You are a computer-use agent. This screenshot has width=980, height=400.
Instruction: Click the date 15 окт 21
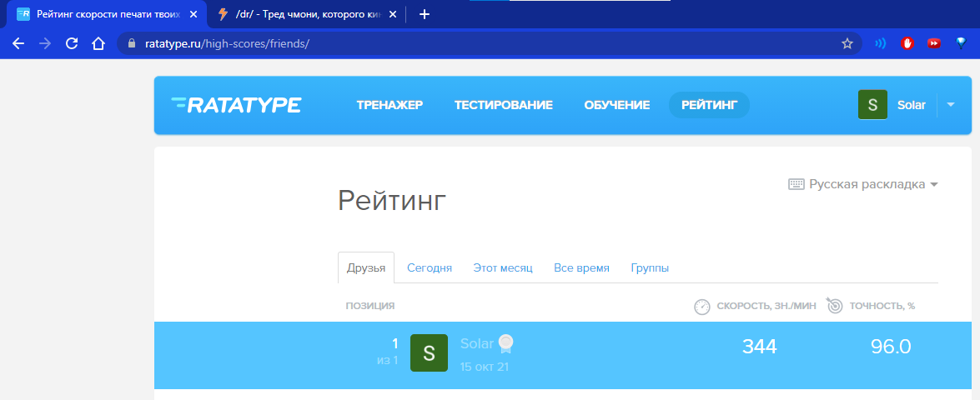pos(485,367)
